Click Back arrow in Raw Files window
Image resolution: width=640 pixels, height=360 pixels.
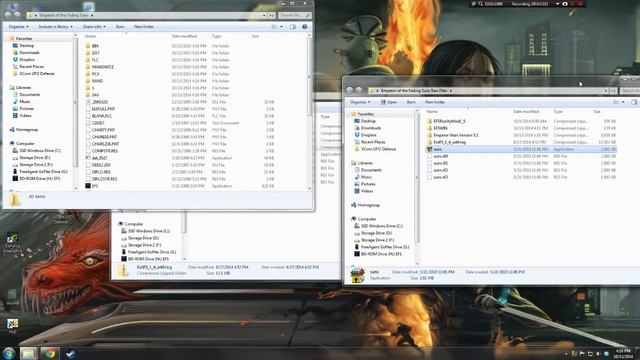coord(350,90)
